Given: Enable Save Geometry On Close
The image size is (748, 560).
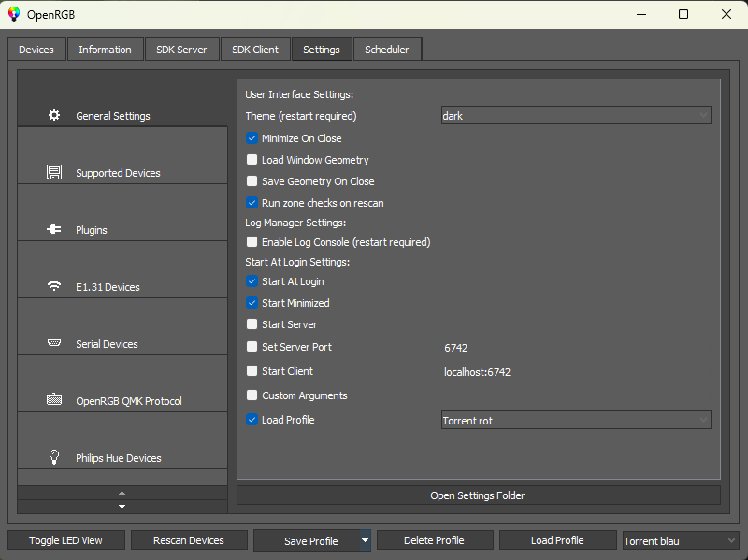Looking at the screenshot, I should click(x=252, y=181).
